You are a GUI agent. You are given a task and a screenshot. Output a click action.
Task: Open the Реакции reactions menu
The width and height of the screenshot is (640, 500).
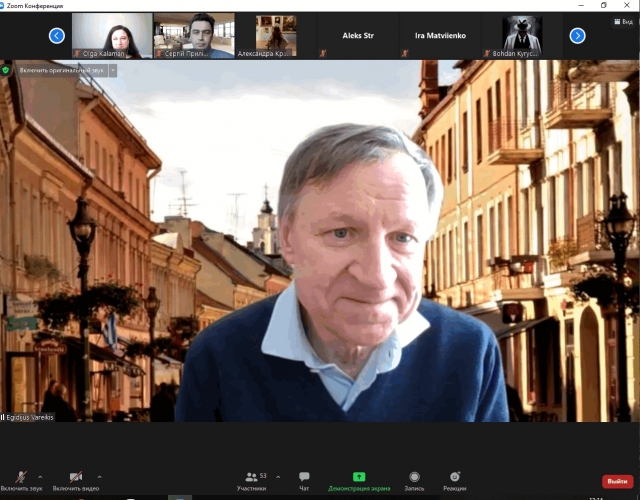(x=455, y=478)
